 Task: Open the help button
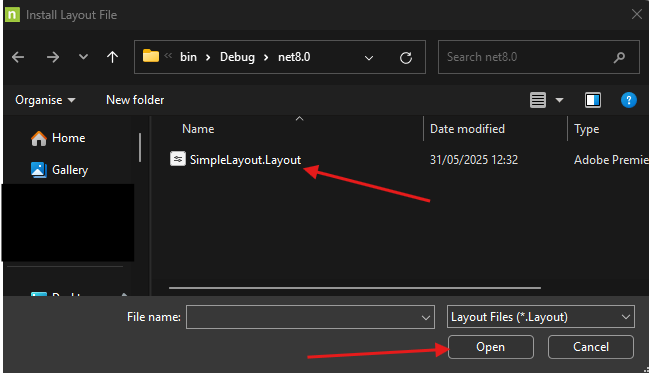click(628, 100)
